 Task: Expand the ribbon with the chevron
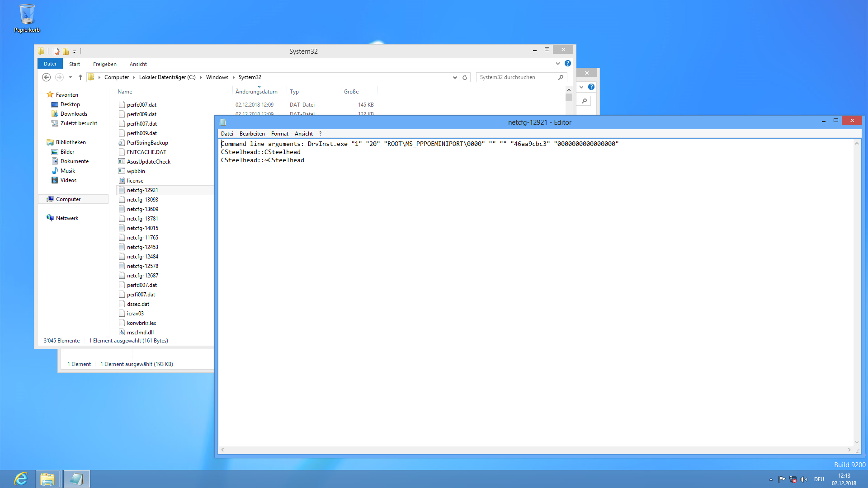pos(558,64)
